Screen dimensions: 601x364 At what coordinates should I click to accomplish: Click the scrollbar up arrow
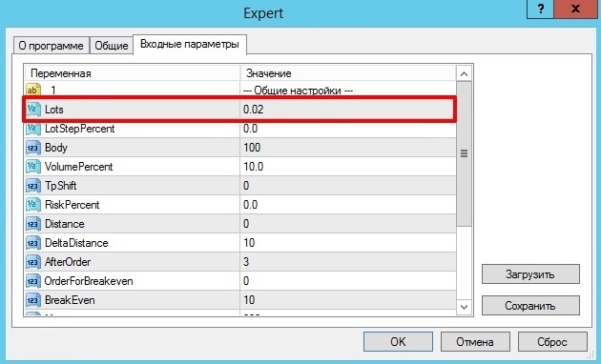[x=464, y=73]
